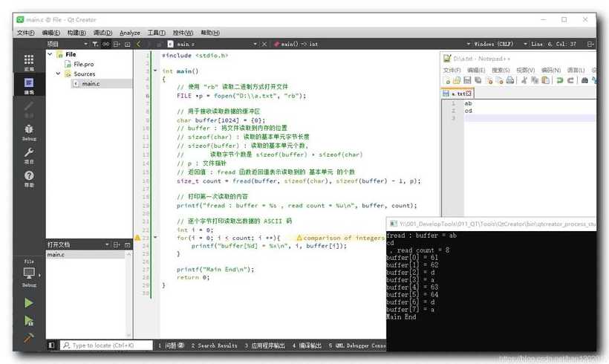Screen dimensions: 609x364
Task: Open 帮助(H) menu
Action: (x=210, y=33)
